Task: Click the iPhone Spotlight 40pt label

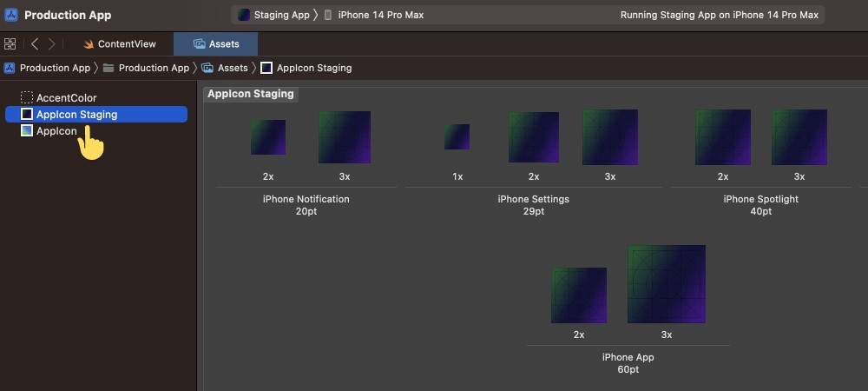Action: 761,205
